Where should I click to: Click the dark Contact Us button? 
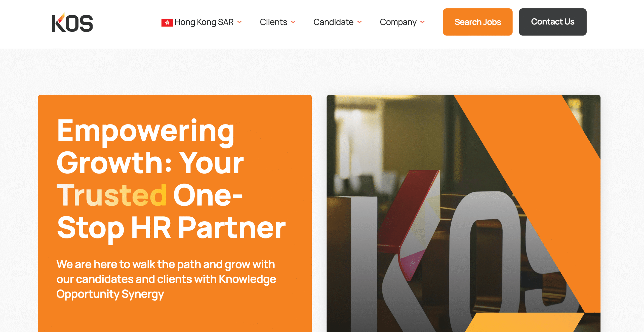(x=552, y=22)
